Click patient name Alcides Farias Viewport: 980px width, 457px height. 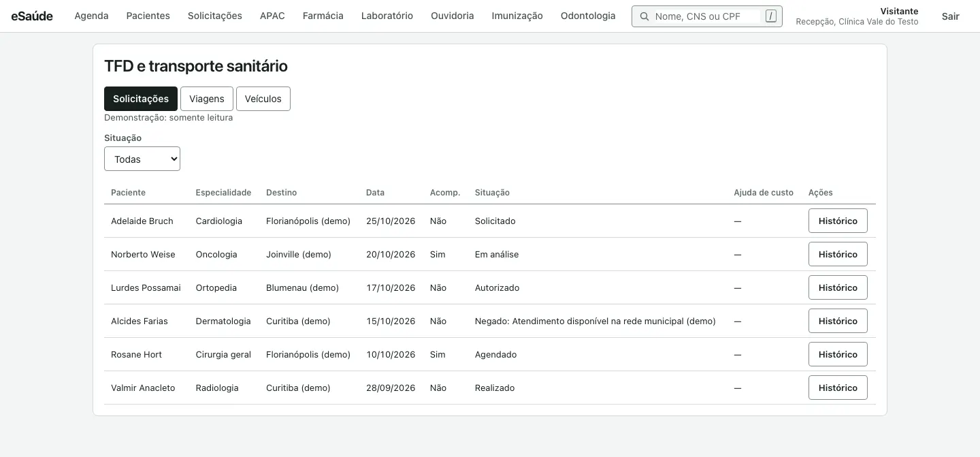pos(140,321)
